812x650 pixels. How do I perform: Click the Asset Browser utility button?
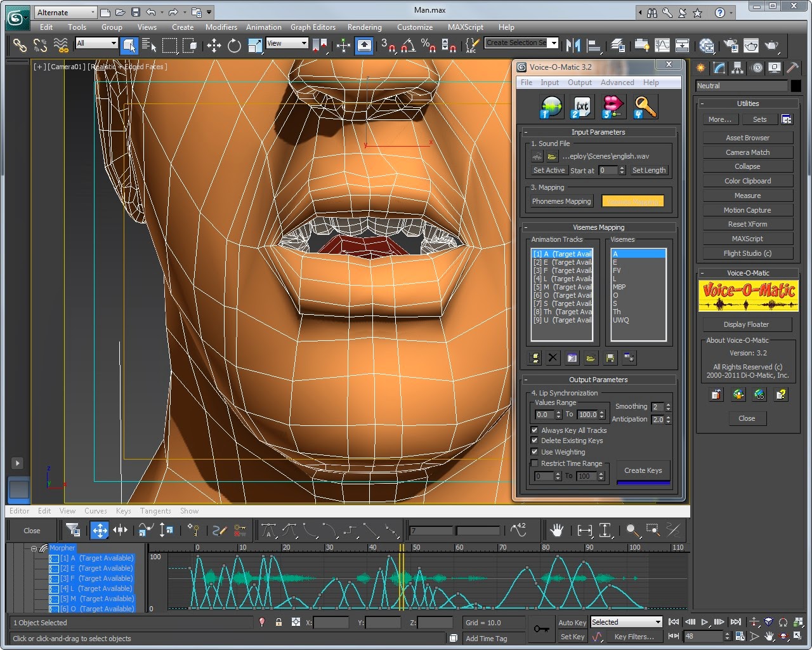pyautogui.click(x=747, y=137)
